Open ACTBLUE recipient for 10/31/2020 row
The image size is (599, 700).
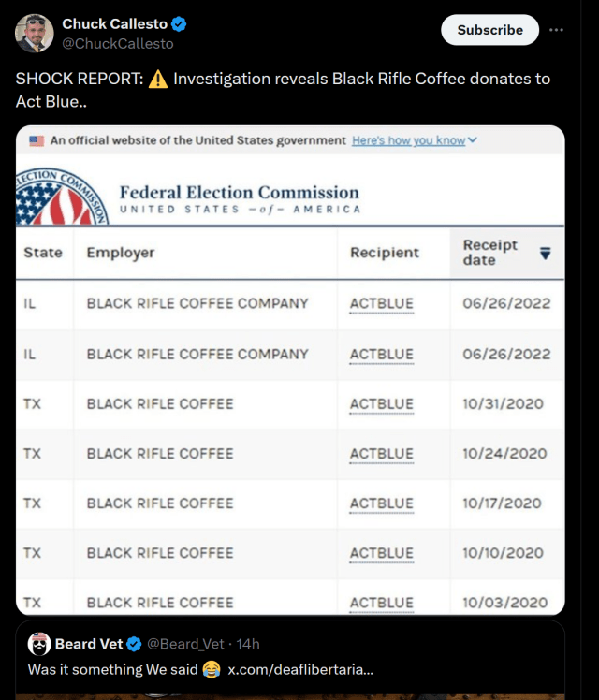(x=382, y=404)
